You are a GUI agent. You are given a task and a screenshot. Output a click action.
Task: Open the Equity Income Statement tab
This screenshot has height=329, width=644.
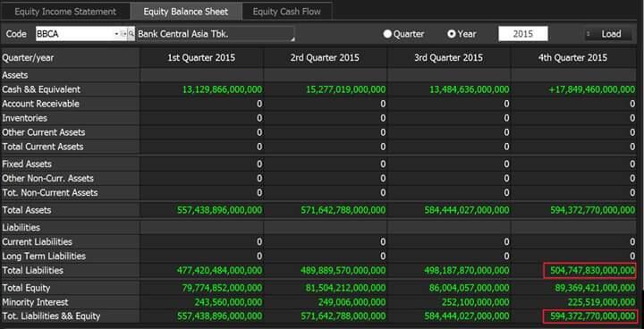point(65,12)
